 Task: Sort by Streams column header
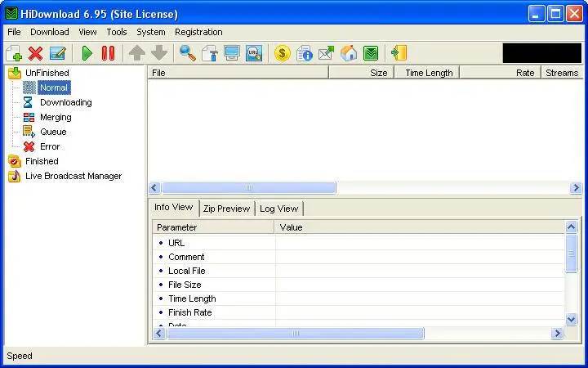coord(562,73)
